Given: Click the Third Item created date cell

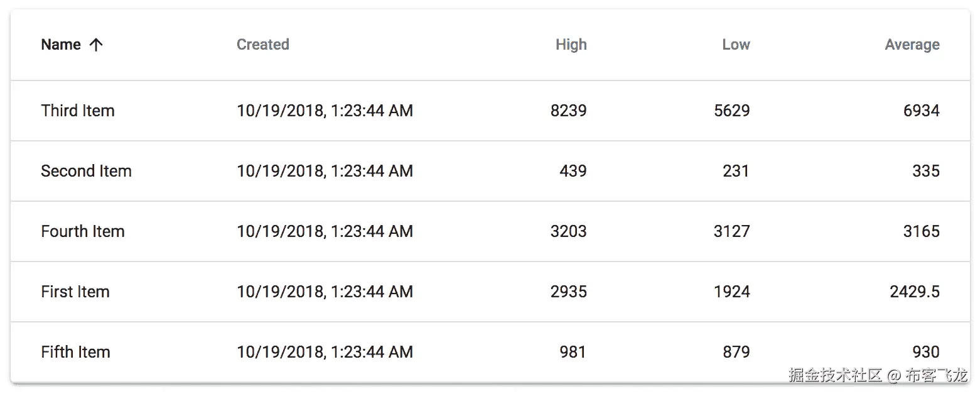Looking at the screenshot, I should click(x=325, y=111).
